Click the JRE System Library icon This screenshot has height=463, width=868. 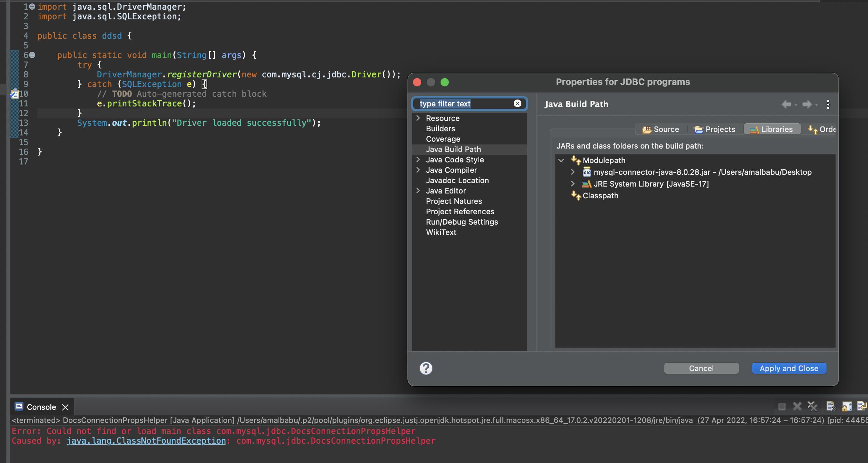point(587,184)
